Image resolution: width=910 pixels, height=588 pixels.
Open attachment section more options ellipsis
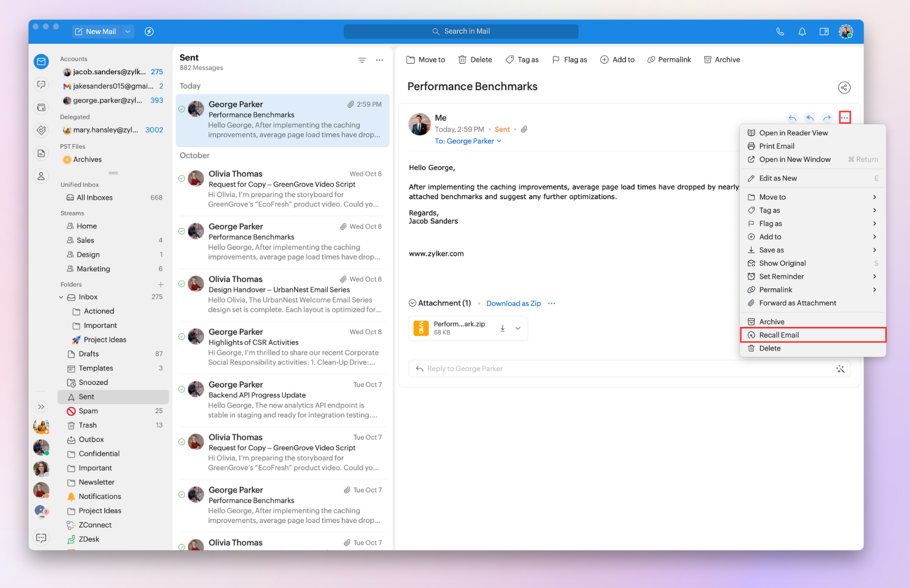click(551, 303)
